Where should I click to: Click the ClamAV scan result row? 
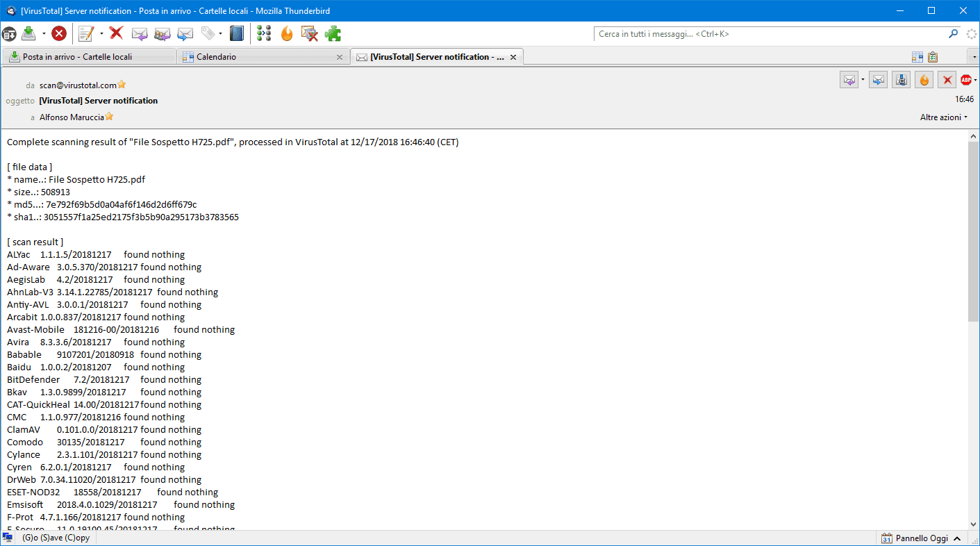104,429
